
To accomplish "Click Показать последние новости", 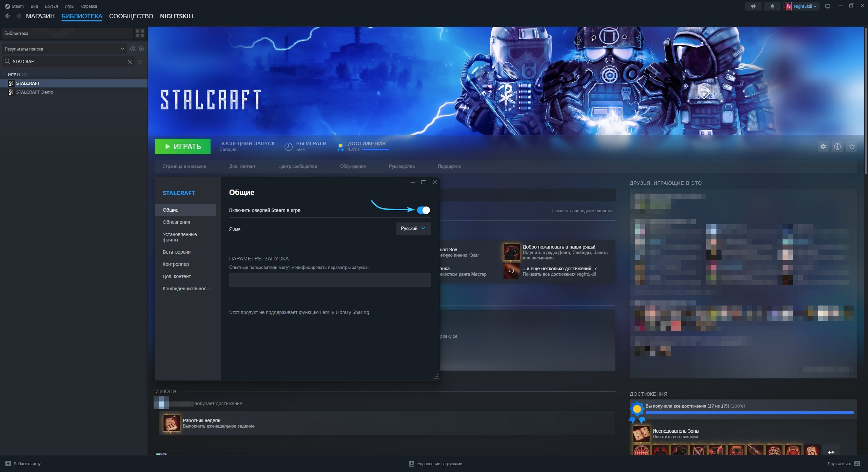I will (581, 211).
